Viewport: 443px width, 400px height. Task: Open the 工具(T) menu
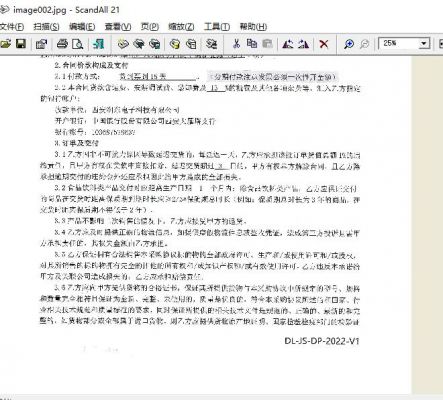tap(217, 27)
